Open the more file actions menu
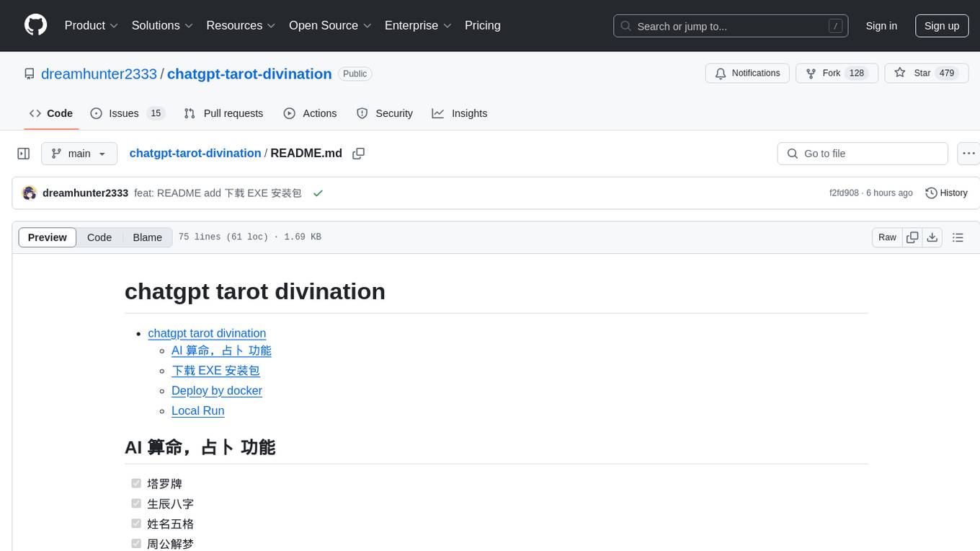The width and height of the screenshot is (980, 551). point(968,154)
